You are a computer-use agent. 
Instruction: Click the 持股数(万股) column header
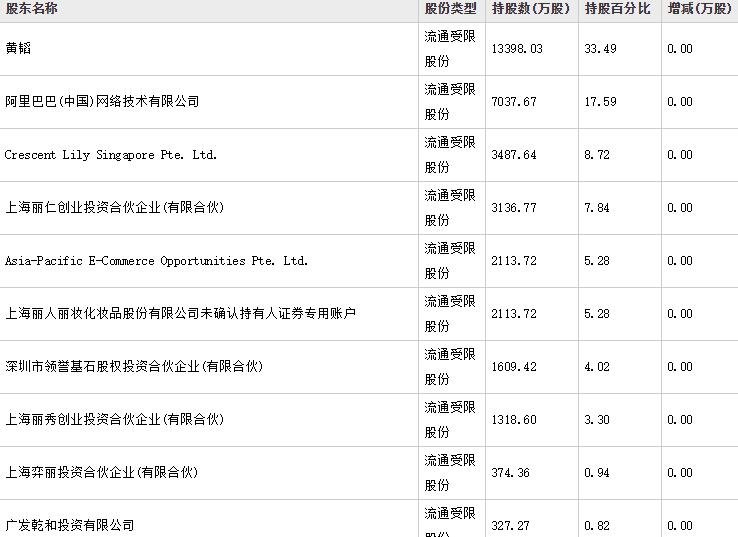pos(530,8)
